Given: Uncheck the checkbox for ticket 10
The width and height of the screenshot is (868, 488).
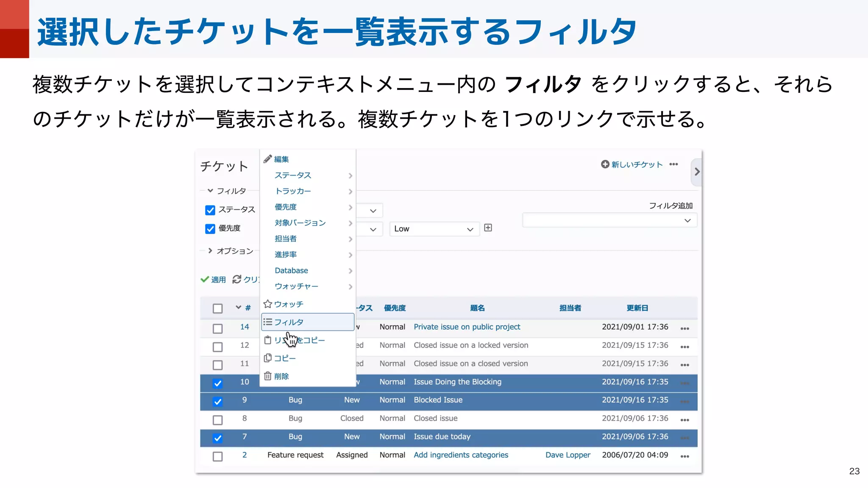Looking at the screenshot, I should 217,383.
